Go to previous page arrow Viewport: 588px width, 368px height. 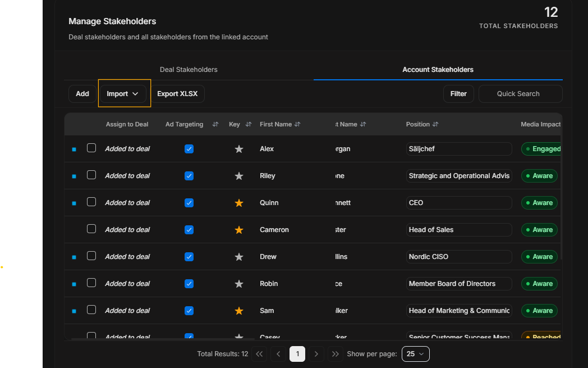(278, 354)
